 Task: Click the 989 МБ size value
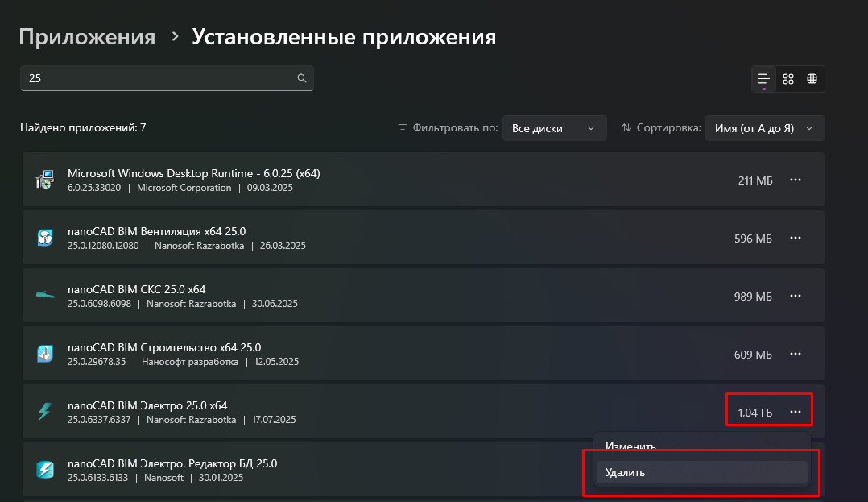pos(753,297)
